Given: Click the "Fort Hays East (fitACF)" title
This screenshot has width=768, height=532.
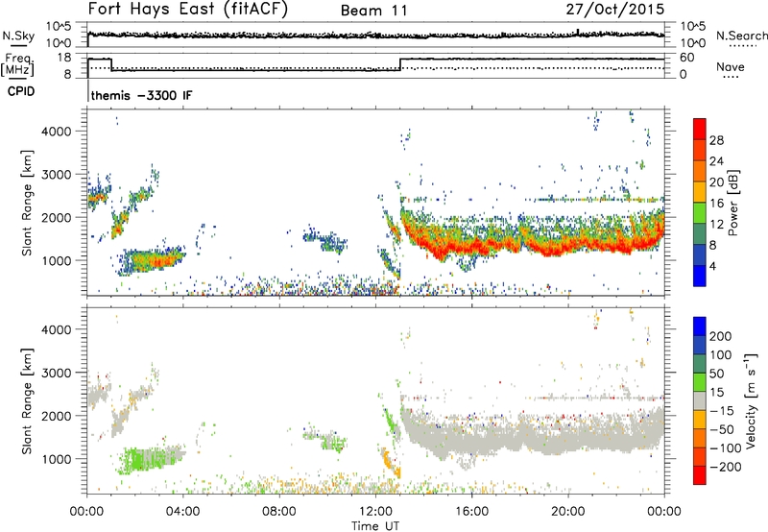Looking at the screenshot, I should tap(187, 9).
